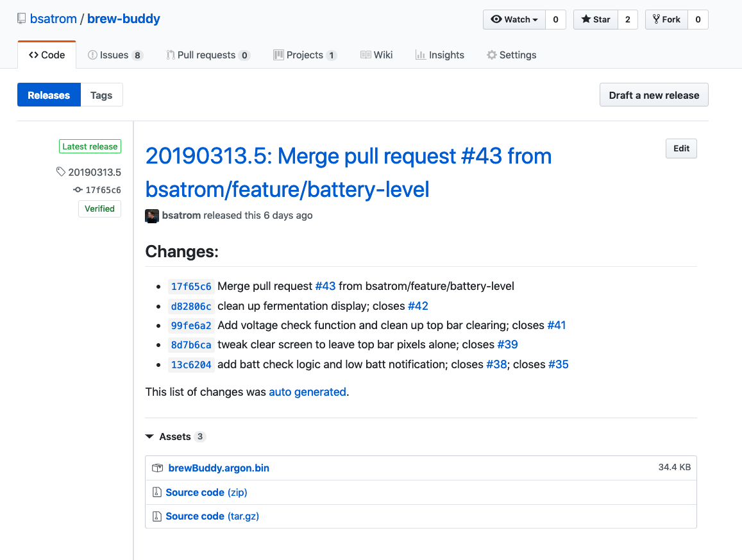Switch to the Tags view
742x560 pixels.
click(x=101, y=95)
